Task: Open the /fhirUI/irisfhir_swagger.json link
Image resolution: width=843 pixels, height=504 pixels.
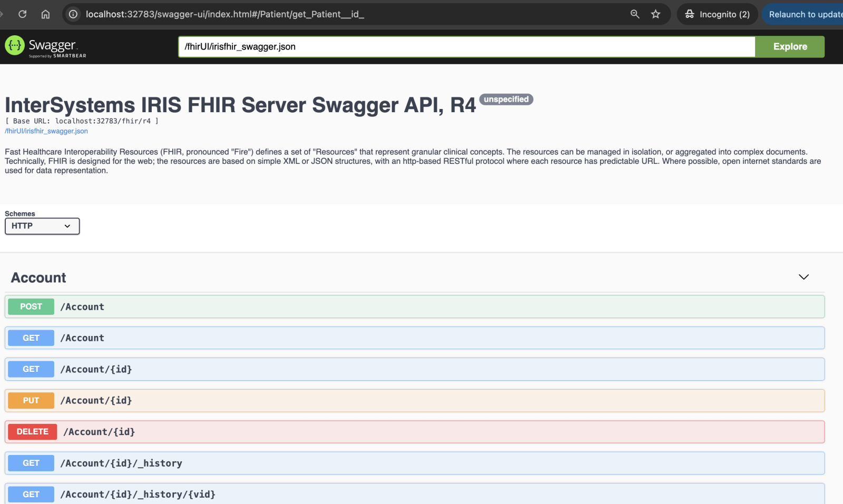Action: [46, 131]
